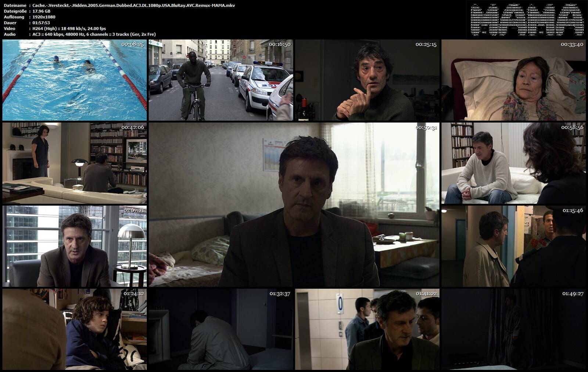Click the MAMA ASCII art logo
This screenshot has height=372, width=588.
527,20
